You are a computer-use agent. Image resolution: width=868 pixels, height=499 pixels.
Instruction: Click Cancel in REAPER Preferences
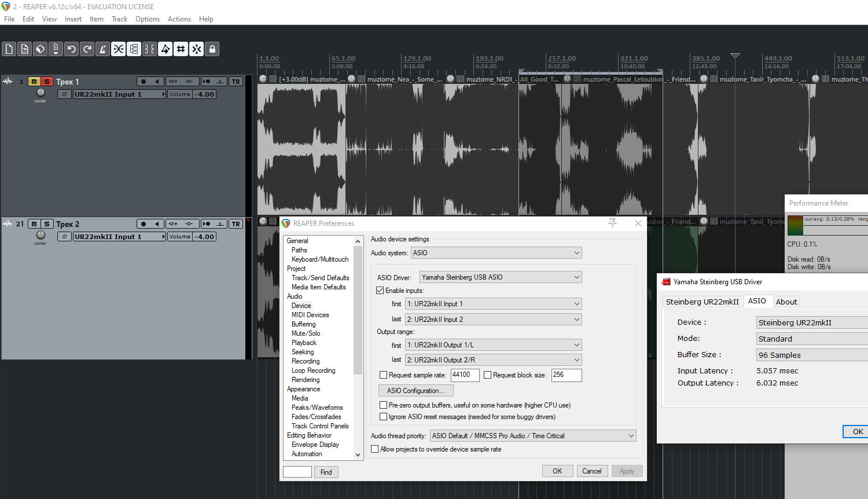591,471
